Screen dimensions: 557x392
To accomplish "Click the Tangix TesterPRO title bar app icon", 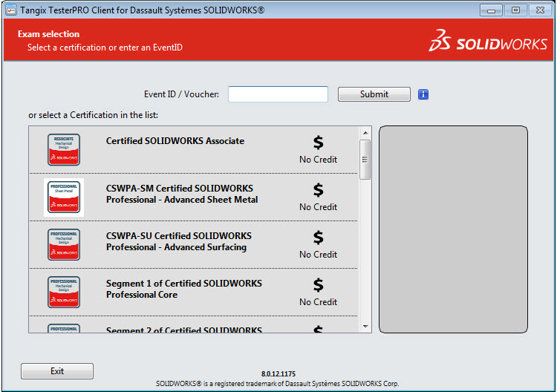I will coord(11,10).
